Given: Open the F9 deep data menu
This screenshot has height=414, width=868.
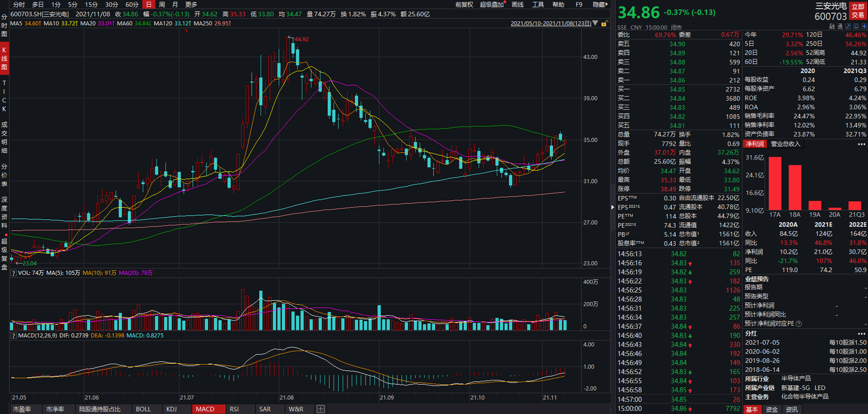Looking at the screenshot, I should point(579,4).
